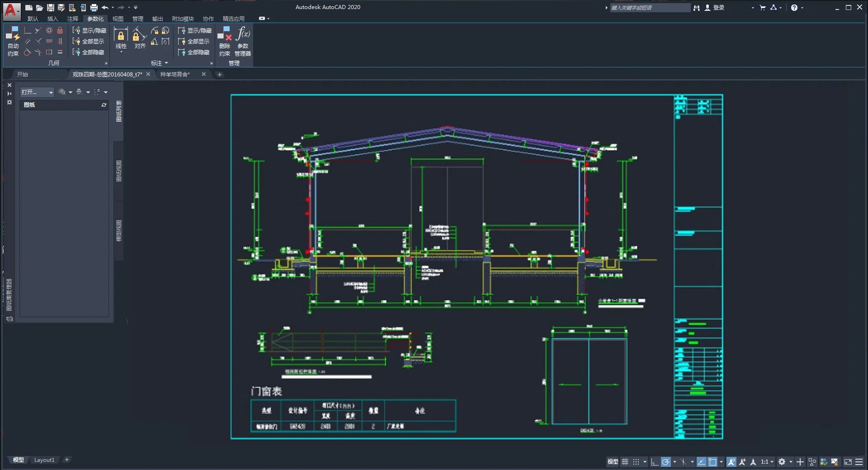Select the horizontal constraint icon

(x=49, y=41)
